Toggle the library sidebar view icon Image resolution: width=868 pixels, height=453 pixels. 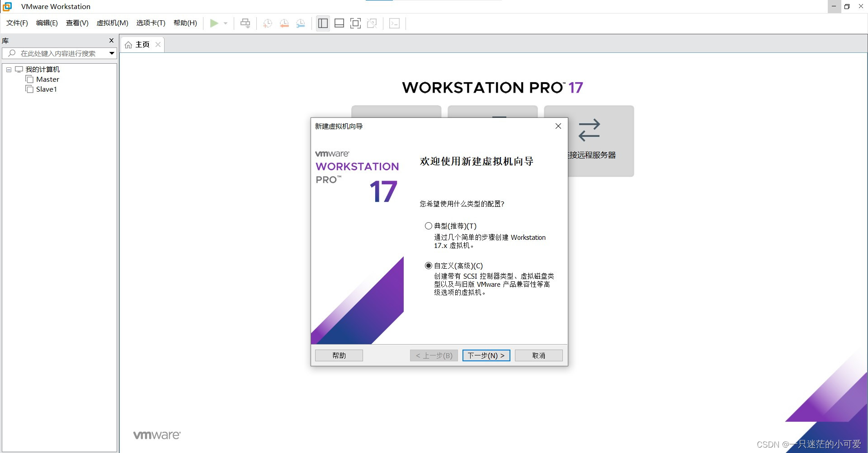[323, 23]
